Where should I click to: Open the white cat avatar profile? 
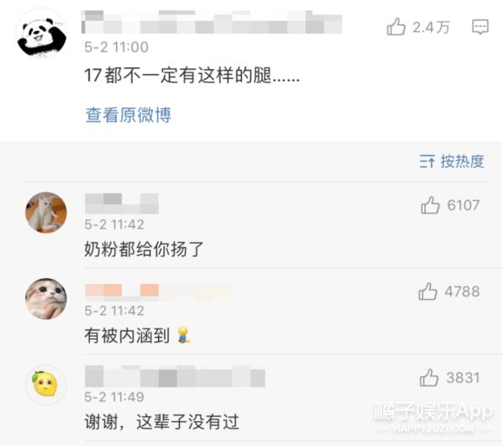pyautogui.click(x=46, y=213)
